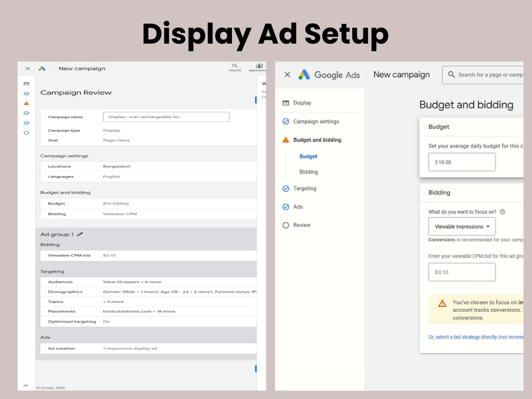The image size is (532, 399).
Task: Click the orange warning triangle in the narrow sidebar
Action: 27,103
